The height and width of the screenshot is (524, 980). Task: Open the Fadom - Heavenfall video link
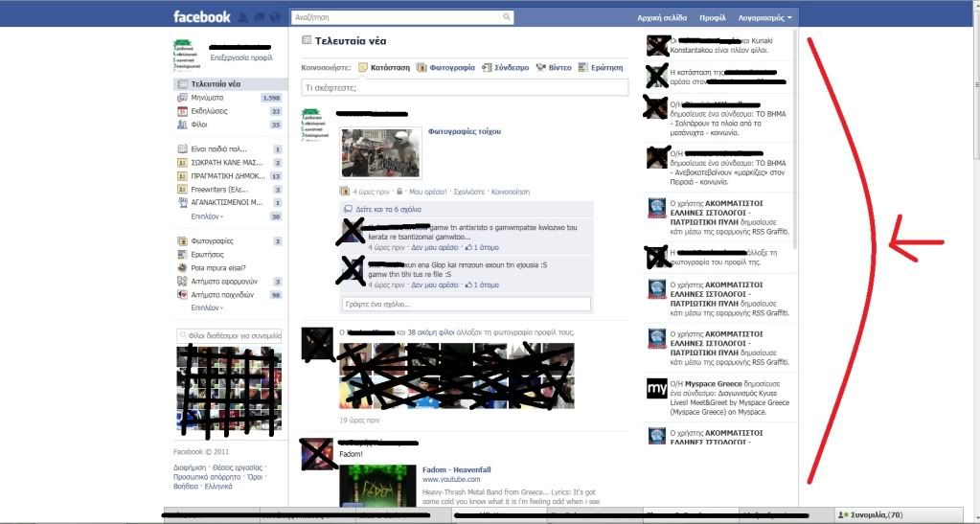click(x=457, y=469)
